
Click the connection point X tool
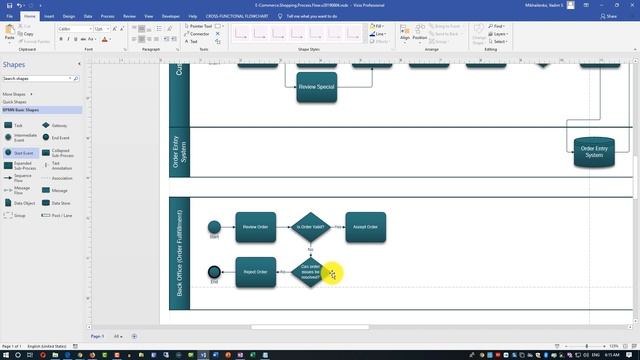[218, 34]
